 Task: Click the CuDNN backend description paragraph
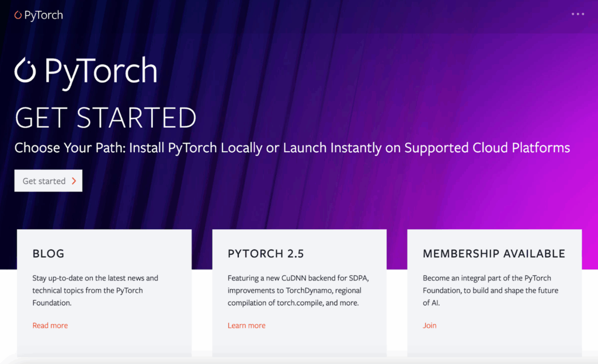(x=298, y=290)
